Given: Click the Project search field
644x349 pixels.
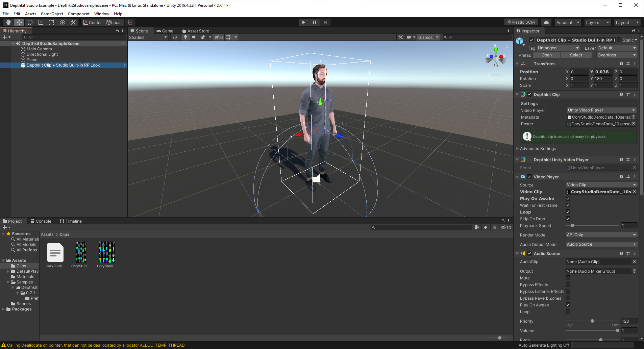Looking at the screenshot, I should coord(421,228).
